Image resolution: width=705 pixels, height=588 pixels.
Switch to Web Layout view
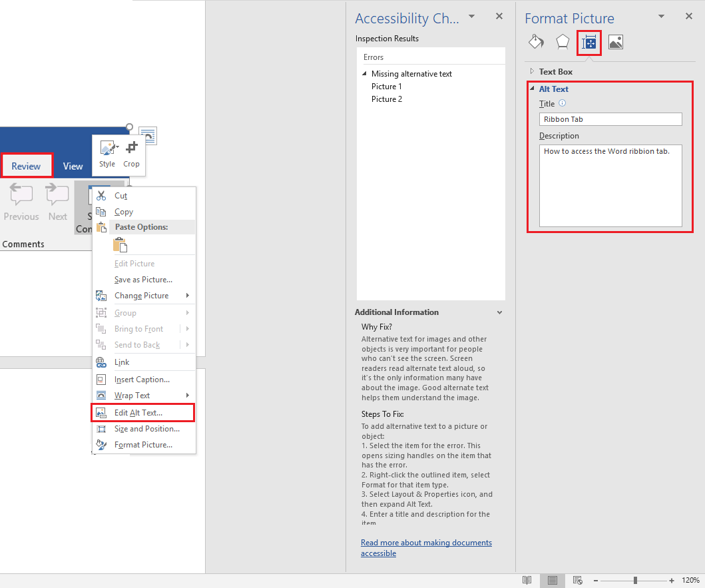(577, 580)
